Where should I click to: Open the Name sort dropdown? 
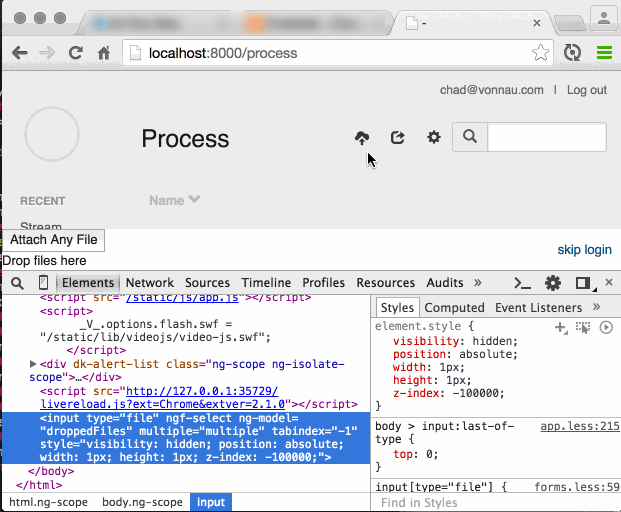pos(175,200)
